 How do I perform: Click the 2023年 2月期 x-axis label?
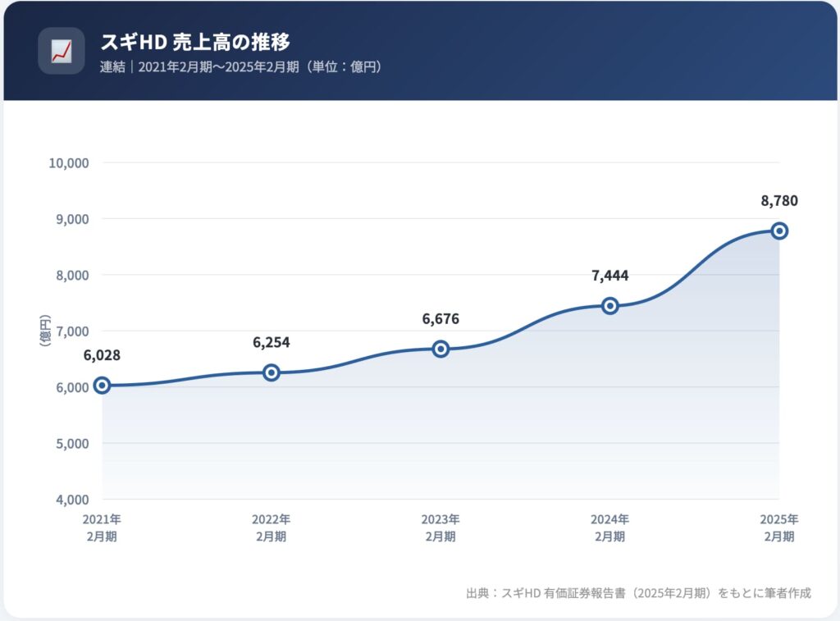click(x=441, y=528)
